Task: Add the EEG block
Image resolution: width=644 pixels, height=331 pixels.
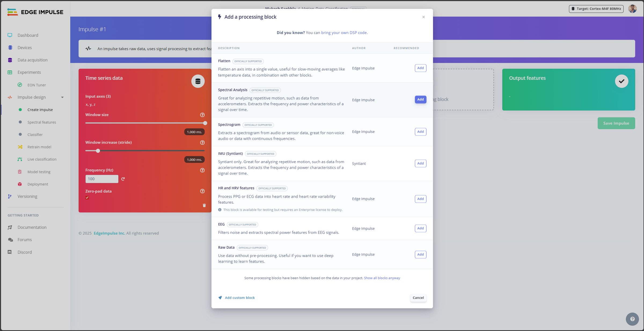Action: (420, 228)
